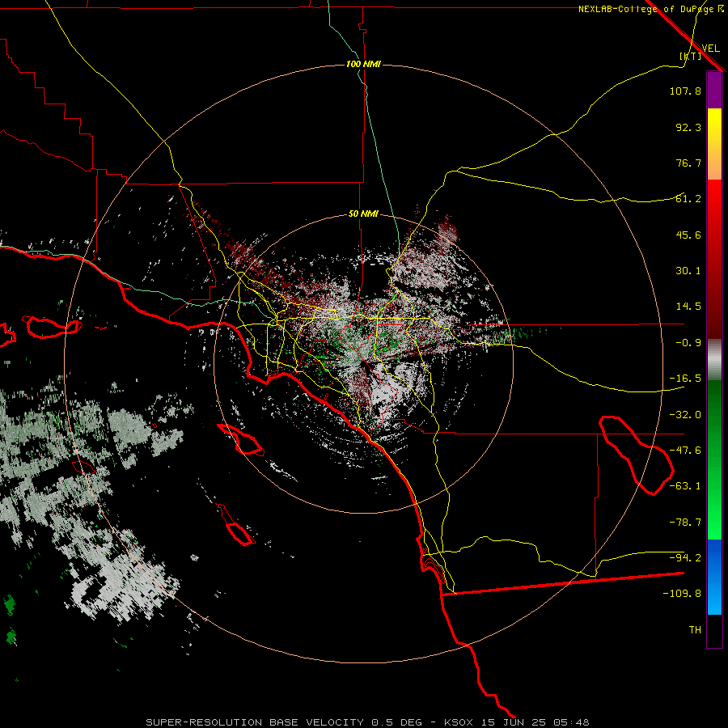
Task: Click the -109.8 legend value
Action: (682, 594)
